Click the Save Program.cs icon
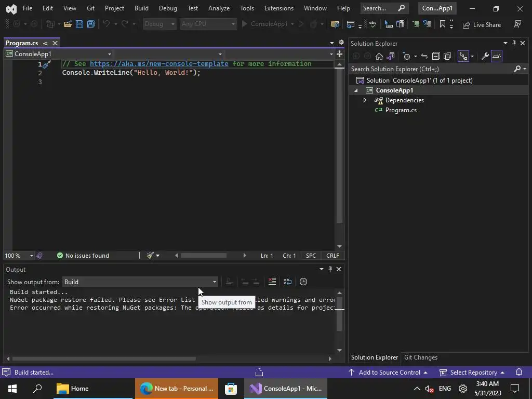The width and height of the screenshot is (532, 399). 79,24
